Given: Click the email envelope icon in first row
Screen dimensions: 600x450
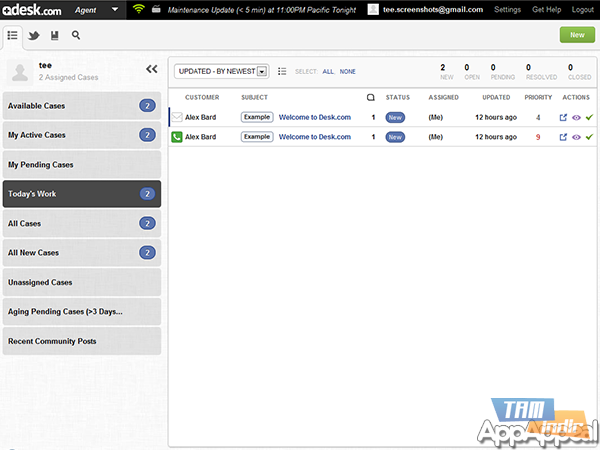Looking at the screenshot, I should coord(177,117).
